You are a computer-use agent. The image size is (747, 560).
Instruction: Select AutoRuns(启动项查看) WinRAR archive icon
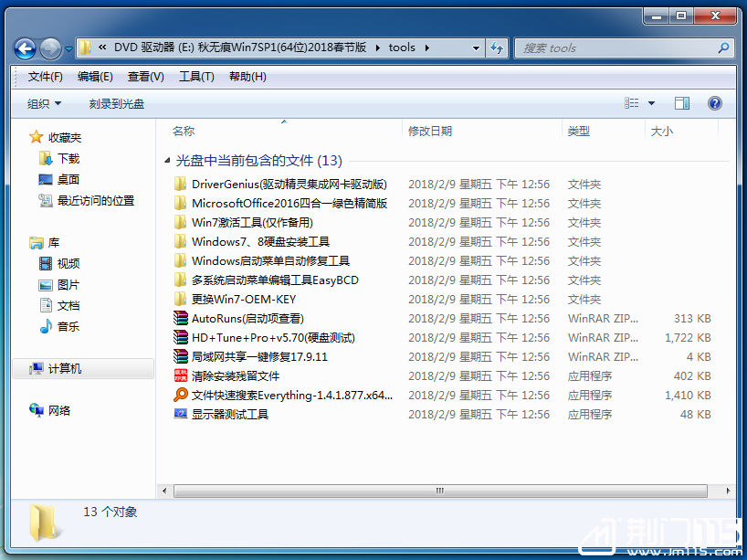point(181,318)
